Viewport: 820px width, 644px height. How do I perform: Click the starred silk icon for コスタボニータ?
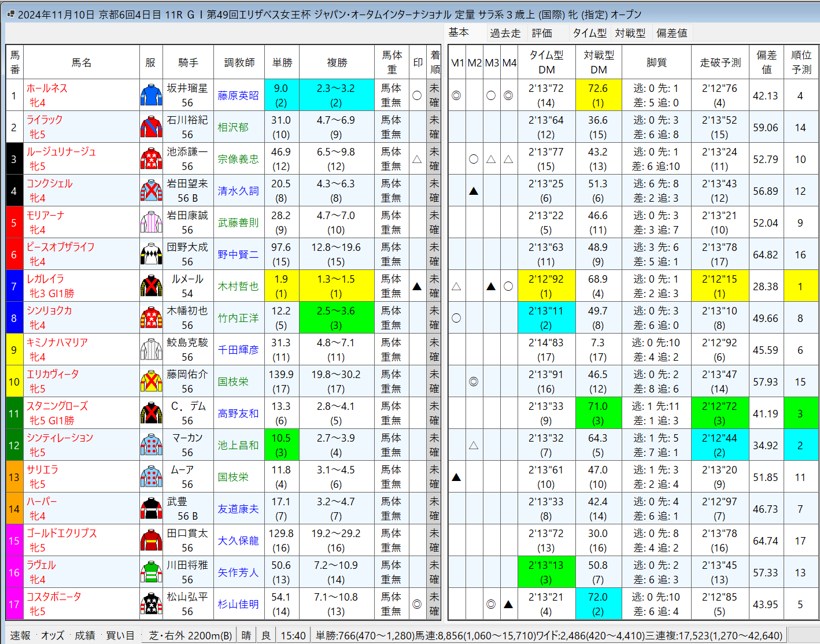click(x=151, y=604)
